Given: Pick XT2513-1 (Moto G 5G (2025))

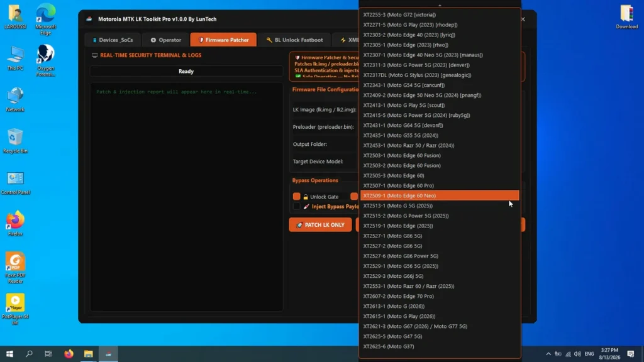Looking at the screenshot, I should pyautogui.click(x=440, y=206).
